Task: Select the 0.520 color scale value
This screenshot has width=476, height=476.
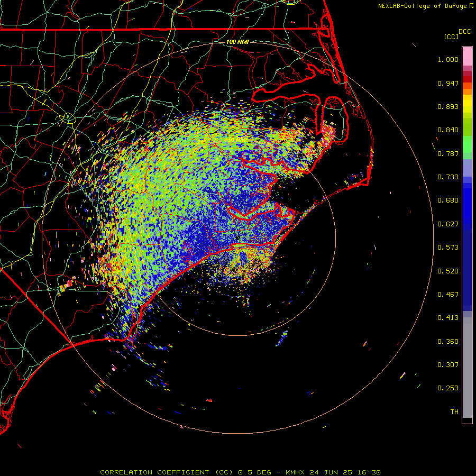Action: (448, 271)
